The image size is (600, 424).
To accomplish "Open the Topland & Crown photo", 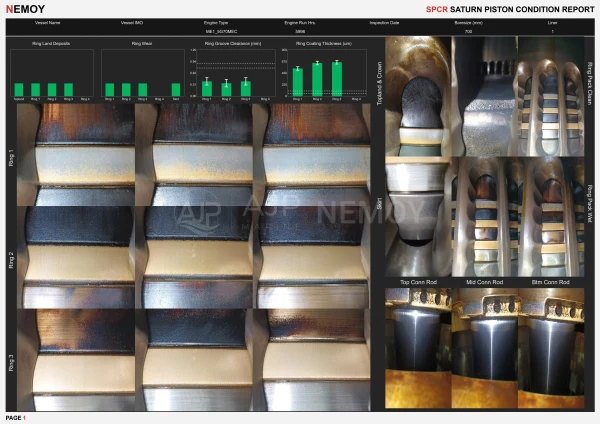I will tap(418, 96).
